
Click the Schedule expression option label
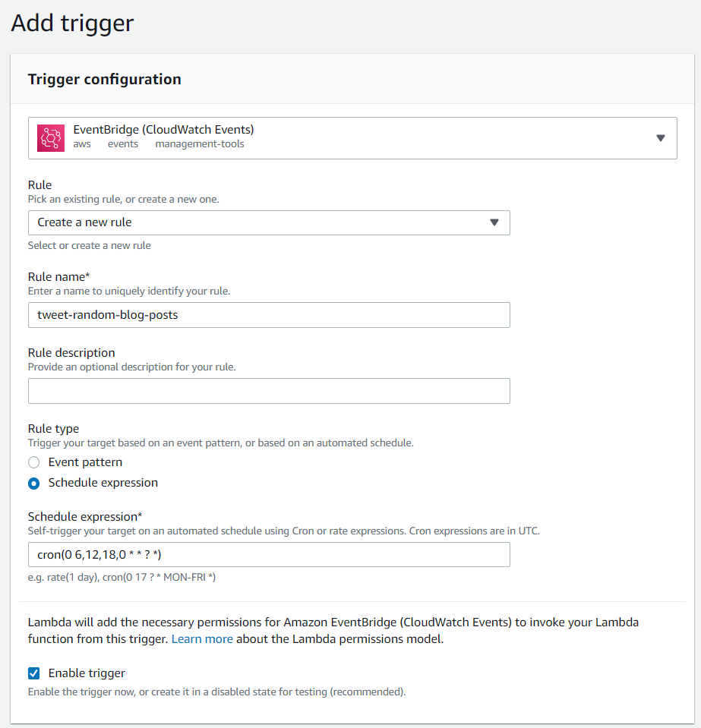pyautogui.click(x=103, y=483)
